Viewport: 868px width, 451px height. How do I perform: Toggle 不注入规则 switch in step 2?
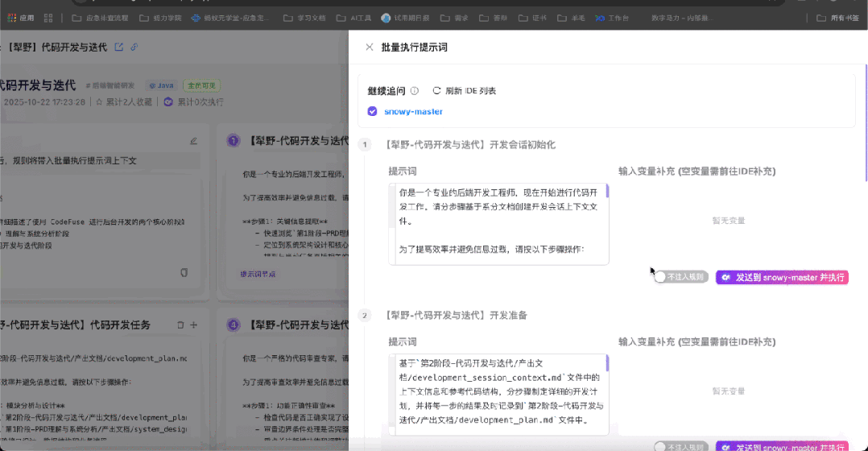point(663,446)
